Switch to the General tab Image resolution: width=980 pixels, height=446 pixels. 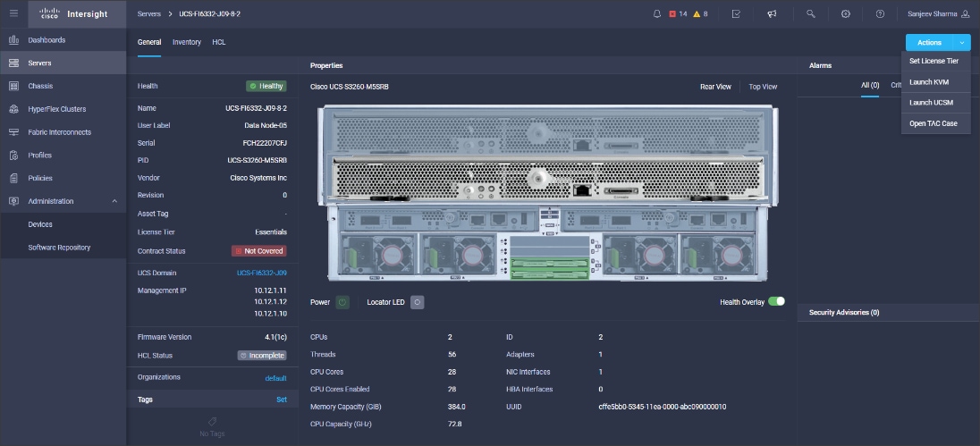(149, 43)
